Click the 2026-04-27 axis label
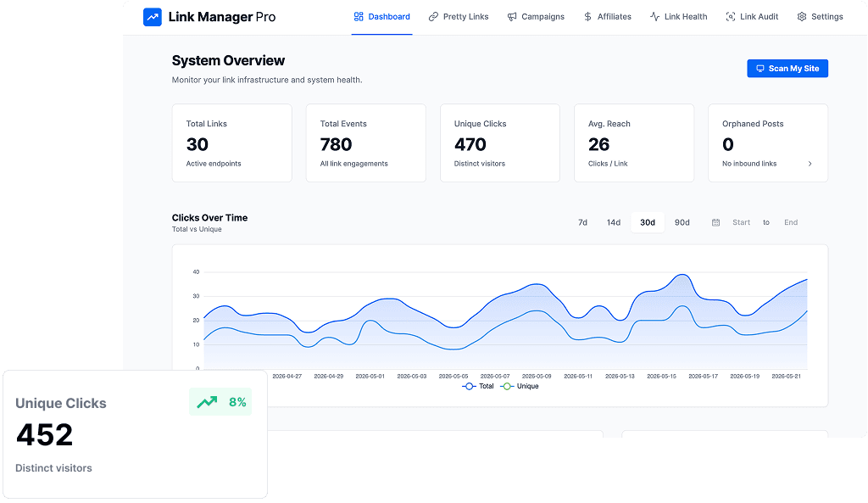 click(287, 376)
